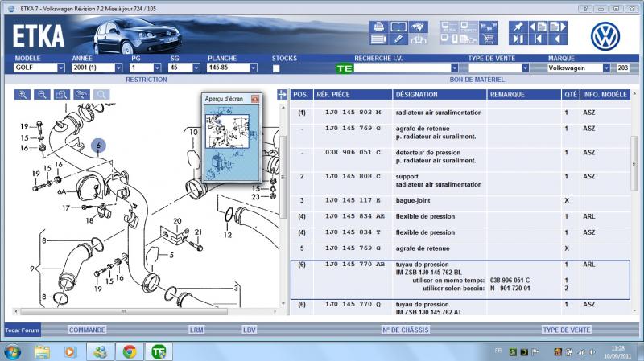Click the RÉF. PIÈCE column header
The width and height of the screenshot is (644, 361).
click(x=353, y=95)
